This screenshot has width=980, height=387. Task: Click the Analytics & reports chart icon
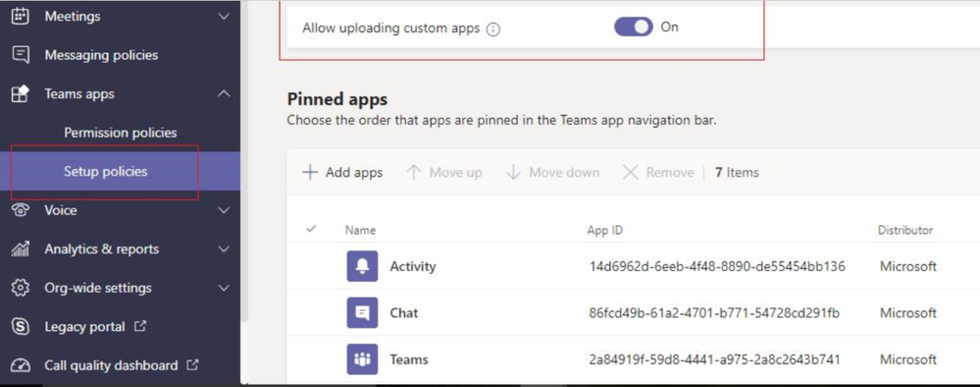click(x=21, y=249)
